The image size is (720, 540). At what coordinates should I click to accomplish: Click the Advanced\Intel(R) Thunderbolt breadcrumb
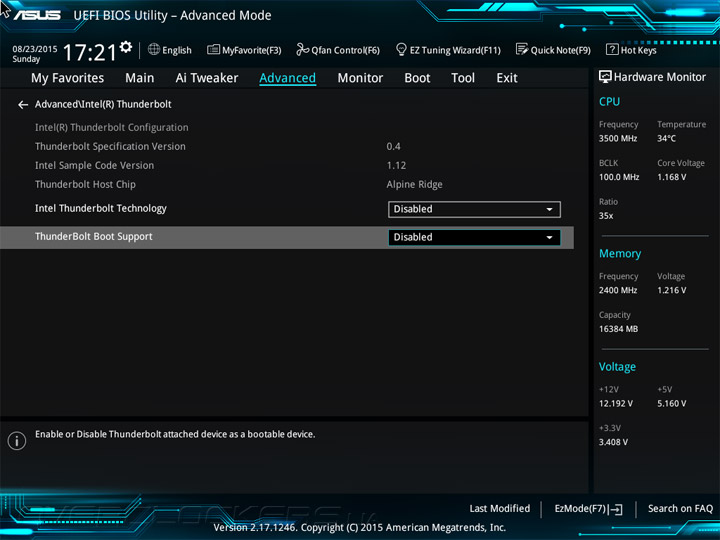click(x=103, y=104)
